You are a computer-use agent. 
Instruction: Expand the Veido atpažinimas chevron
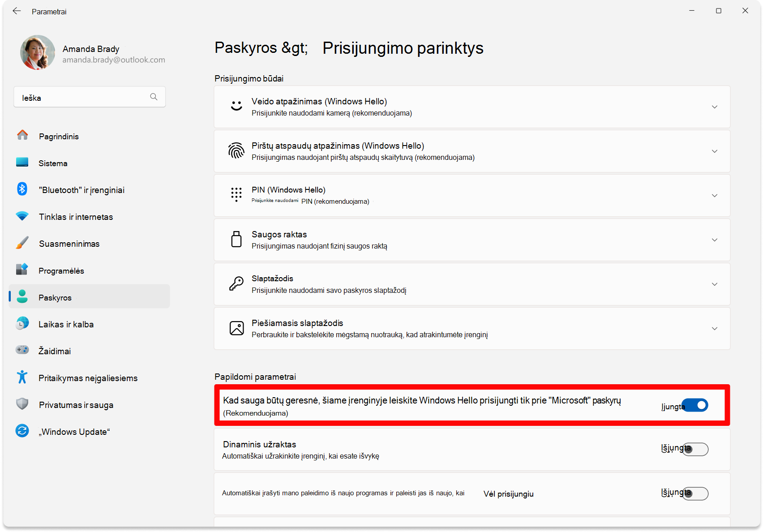tap(715, 107)
